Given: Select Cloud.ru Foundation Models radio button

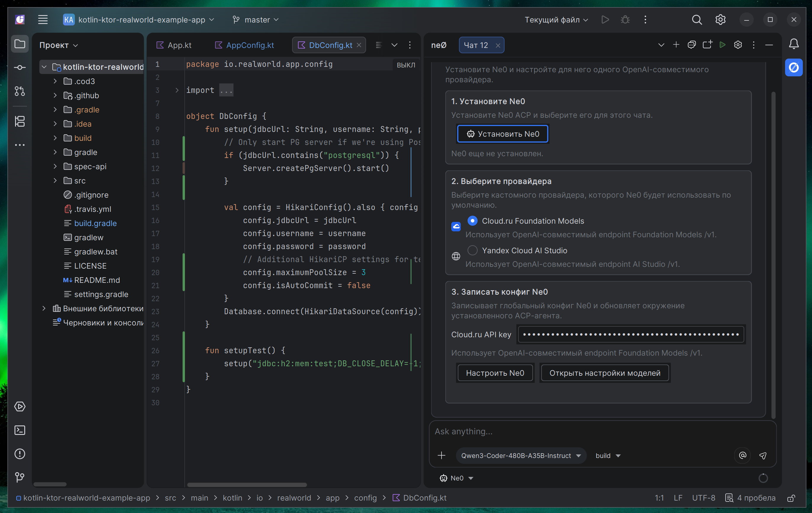Looking at the screenshot, I should pos(472,221).
